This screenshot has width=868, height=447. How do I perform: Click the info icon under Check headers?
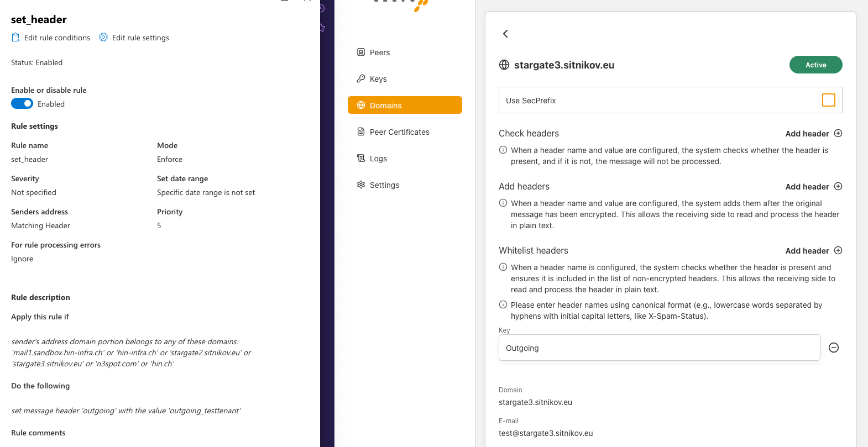point(503,150)
